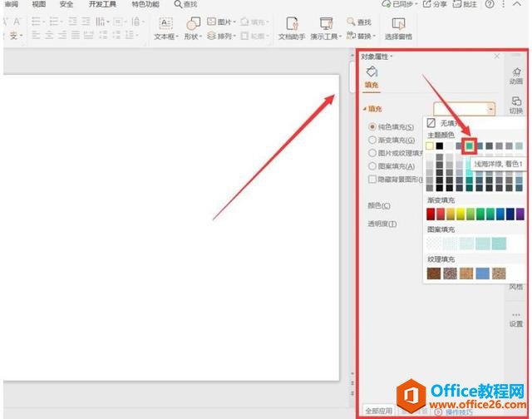Increase paragraph indent
The image size is (532, 419).
click(86, 22)
